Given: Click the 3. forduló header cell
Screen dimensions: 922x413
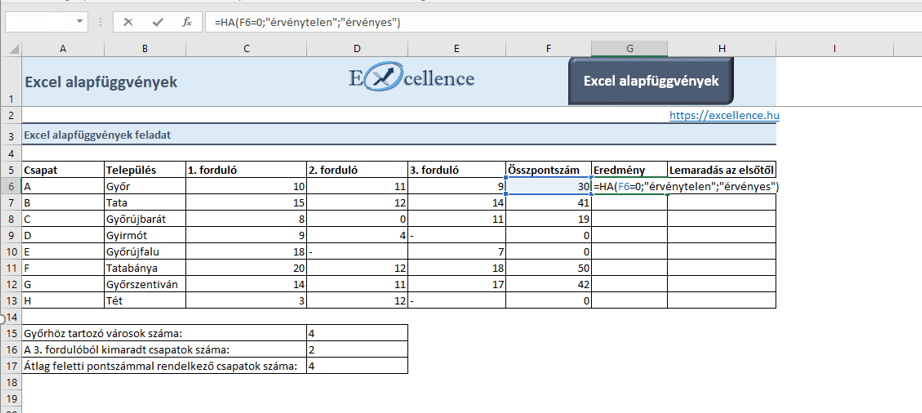Looking at the screenshot, I should pos(456,171).
